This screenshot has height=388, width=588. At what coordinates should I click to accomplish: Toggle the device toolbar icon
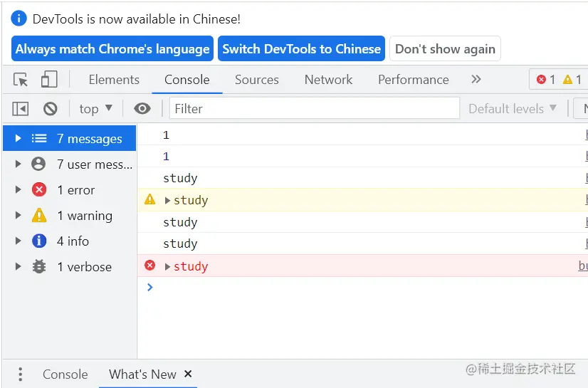[x=49, y=80]
